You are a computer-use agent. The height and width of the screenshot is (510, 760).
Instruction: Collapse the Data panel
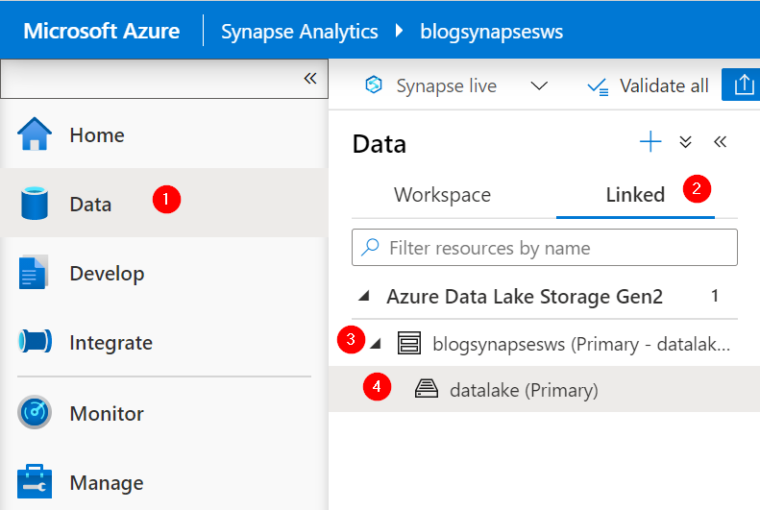pos(720,142)
